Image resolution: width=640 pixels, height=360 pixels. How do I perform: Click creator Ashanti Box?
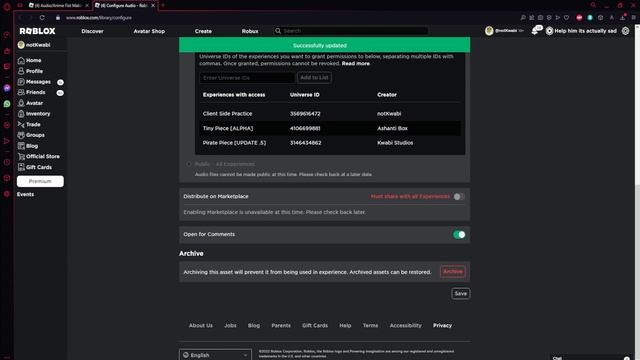(x=392, y=128)
